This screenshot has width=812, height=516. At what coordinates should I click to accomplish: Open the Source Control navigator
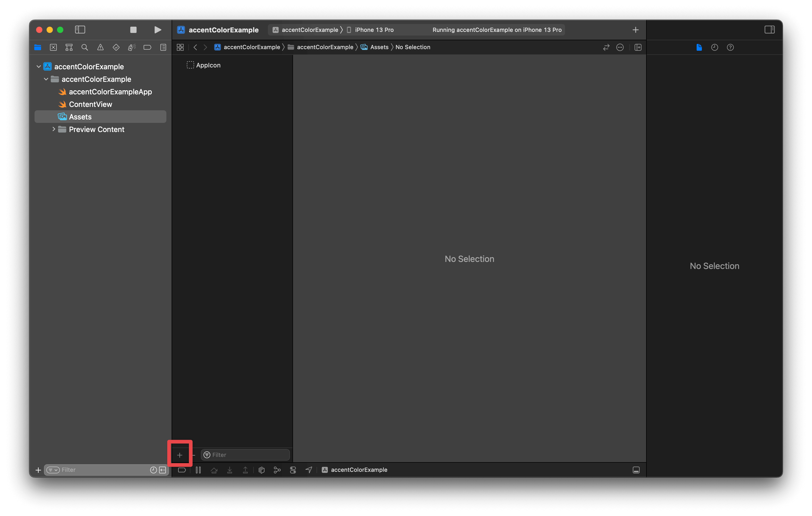53,47
